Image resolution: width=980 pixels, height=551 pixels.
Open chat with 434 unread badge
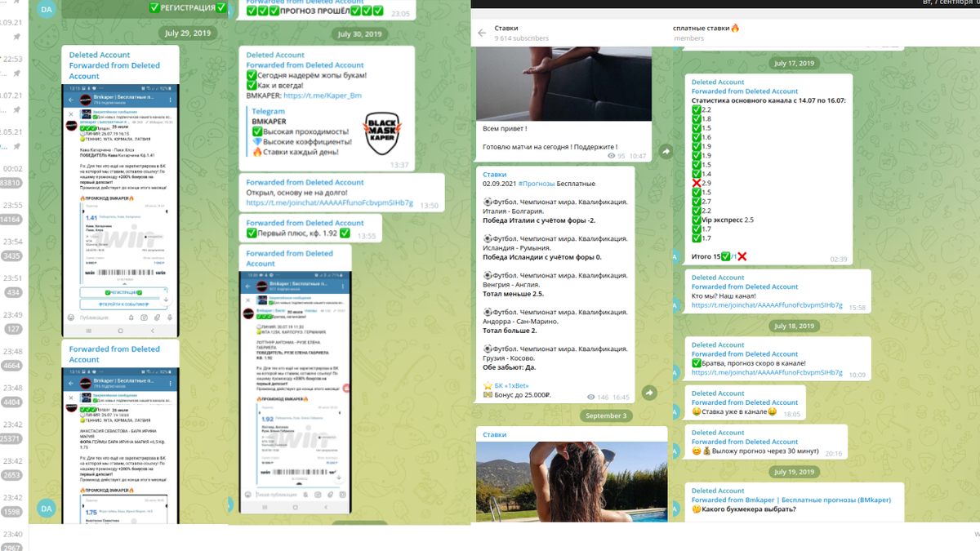coord(13,291)
